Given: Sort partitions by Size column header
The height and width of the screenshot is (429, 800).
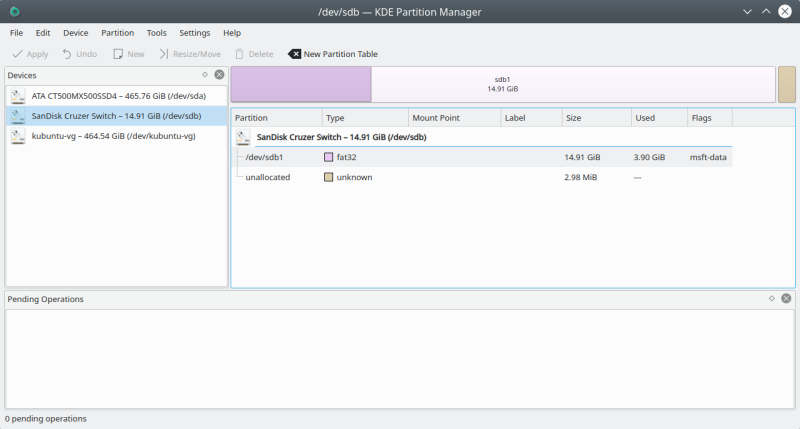Looking at the screenshot, I should coord(596,118).
